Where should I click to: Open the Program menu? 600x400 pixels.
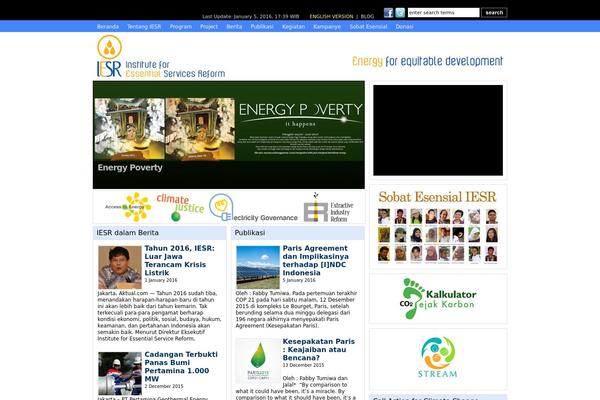point(181,26)
